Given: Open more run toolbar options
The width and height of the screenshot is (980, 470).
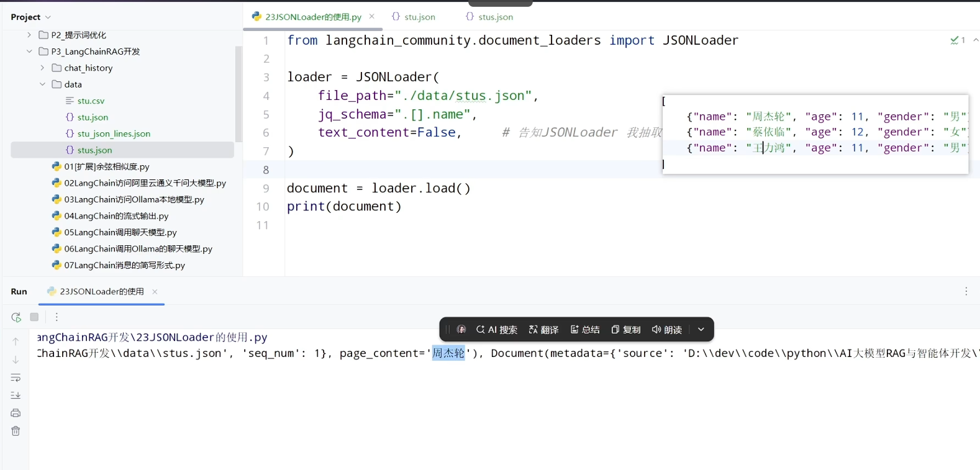Looking at the screenshot, I should (x=57, y=317).
